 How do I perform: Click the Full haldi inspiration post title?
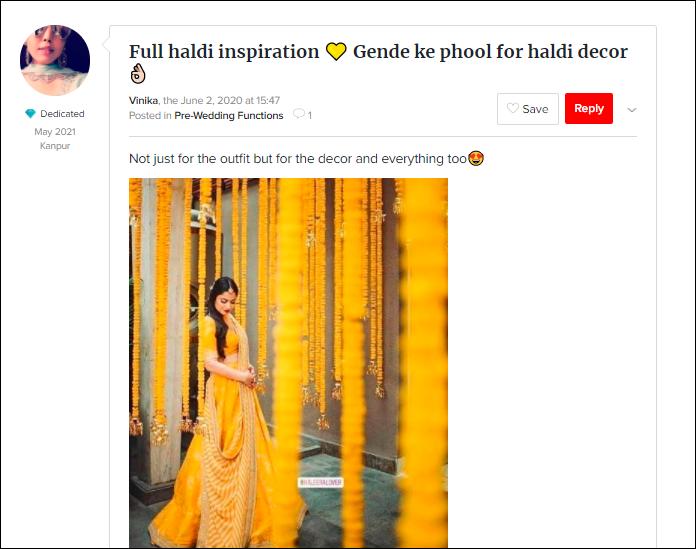tap(378, 62)
